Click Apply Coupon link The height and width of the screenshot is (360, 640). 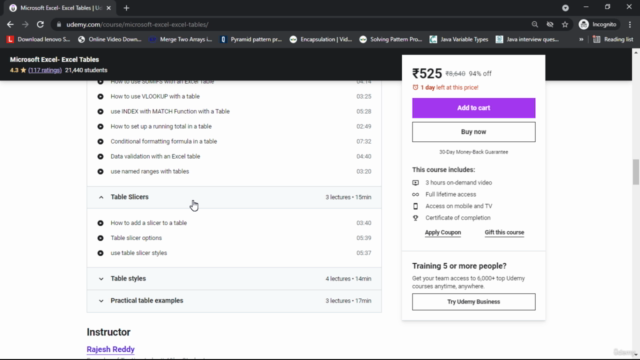pyautogui.click(x=443, y=232)
